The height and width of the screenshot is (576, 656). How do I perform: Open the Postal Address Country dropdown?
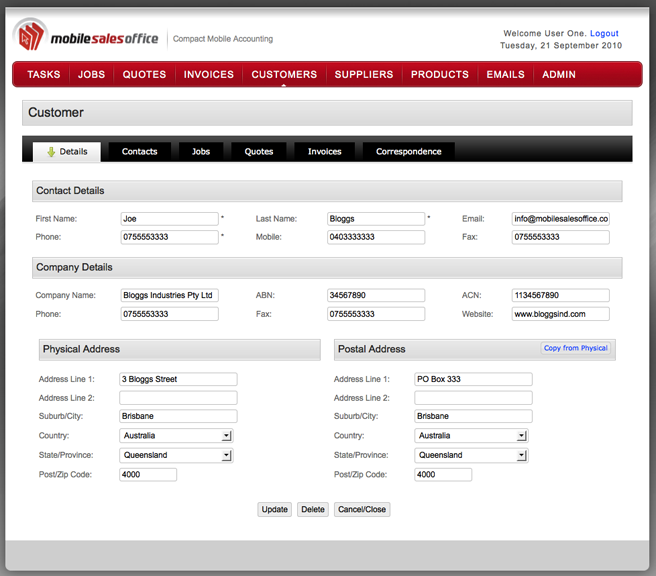point(471,436)
